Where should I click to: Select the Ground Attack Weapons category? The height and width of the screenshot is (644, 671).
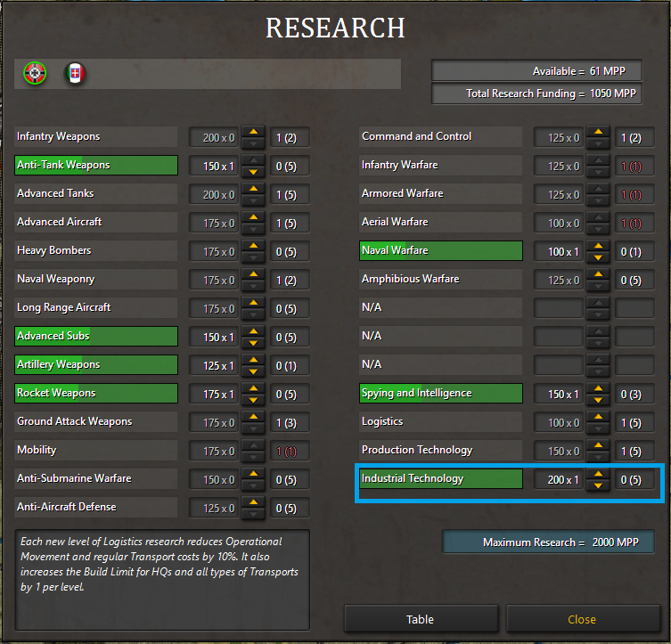click(x=96, y=421)
